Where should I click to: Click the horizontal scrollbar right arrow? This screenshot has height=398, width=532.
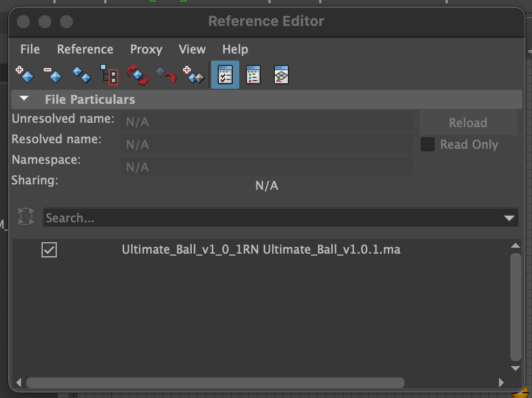(501, 382)
